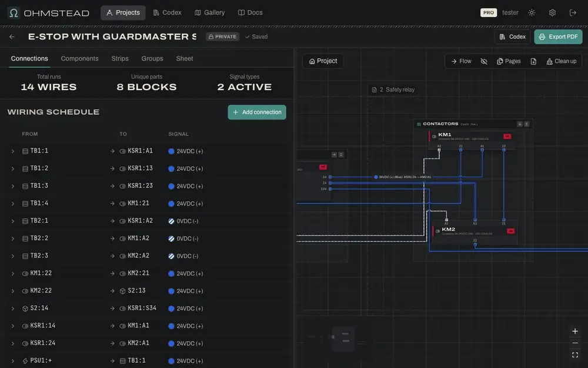Zoom in with the plus icon on canvas
588x368 pixels.
575,331
